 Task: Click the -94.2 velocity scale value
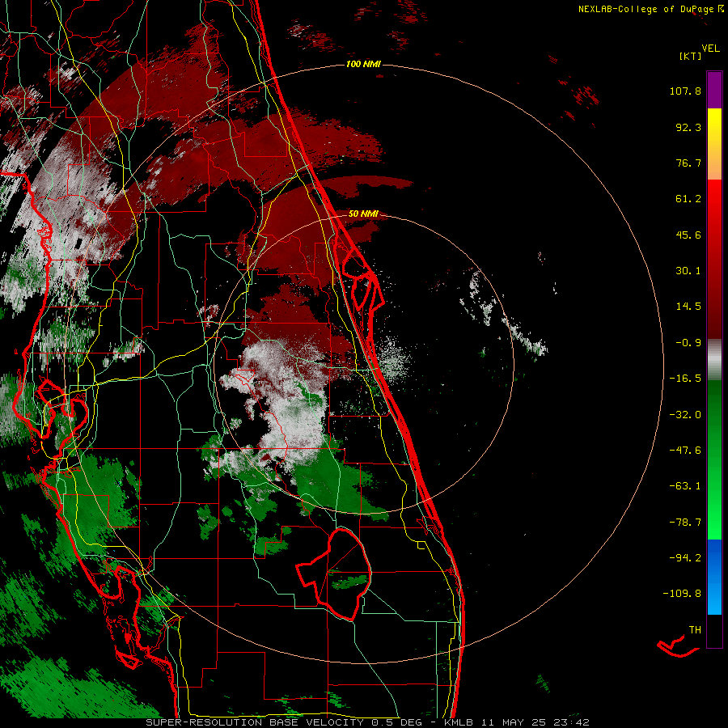[685, 558]
